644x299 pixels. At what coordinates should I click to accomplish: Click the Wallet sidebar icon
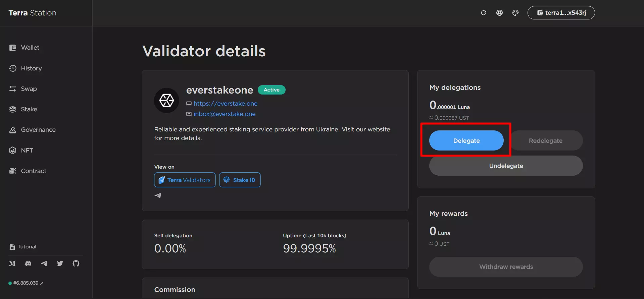coord(13,48)
